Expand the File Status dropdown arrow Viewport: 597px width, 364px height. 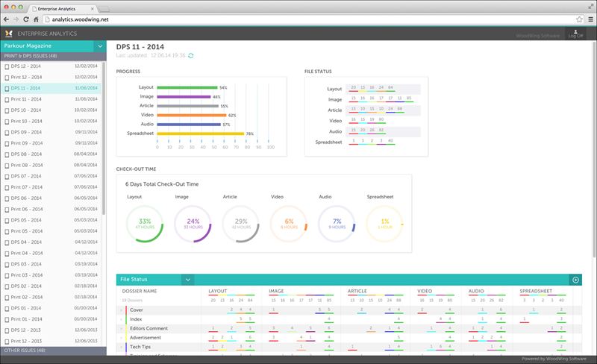[x=188, y=280]
